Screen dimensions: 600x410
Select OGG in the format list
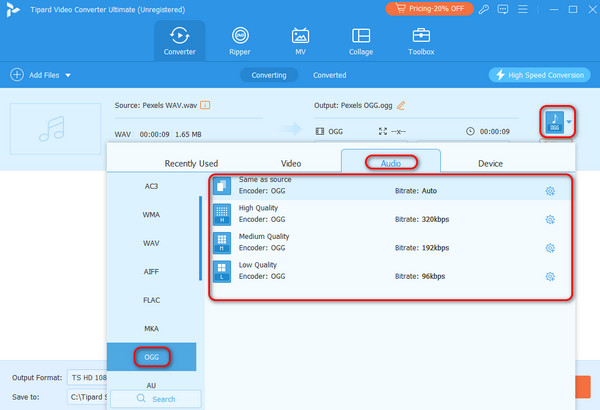(151, 357)
